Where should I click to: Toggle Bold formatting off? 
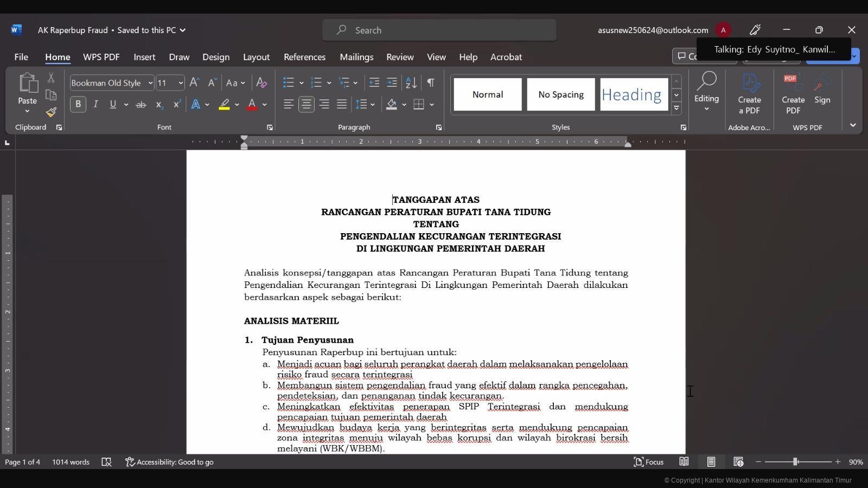tap(78, 104)
